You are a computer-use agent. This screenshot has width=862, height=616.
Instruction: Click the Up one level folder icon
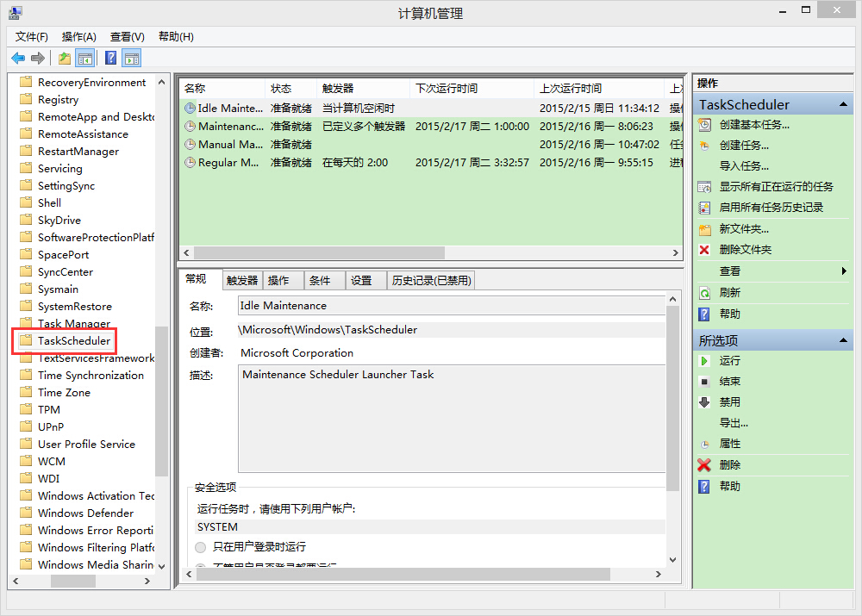point(65,58)
